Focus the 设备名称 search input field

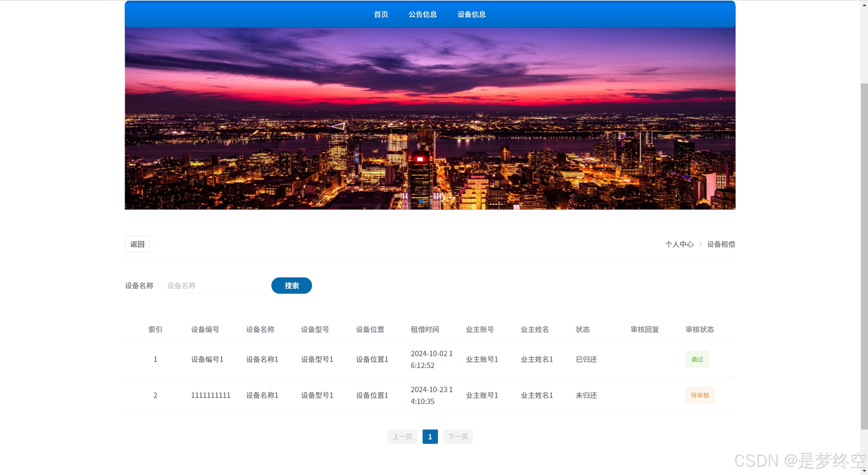[x=212, y=286]
